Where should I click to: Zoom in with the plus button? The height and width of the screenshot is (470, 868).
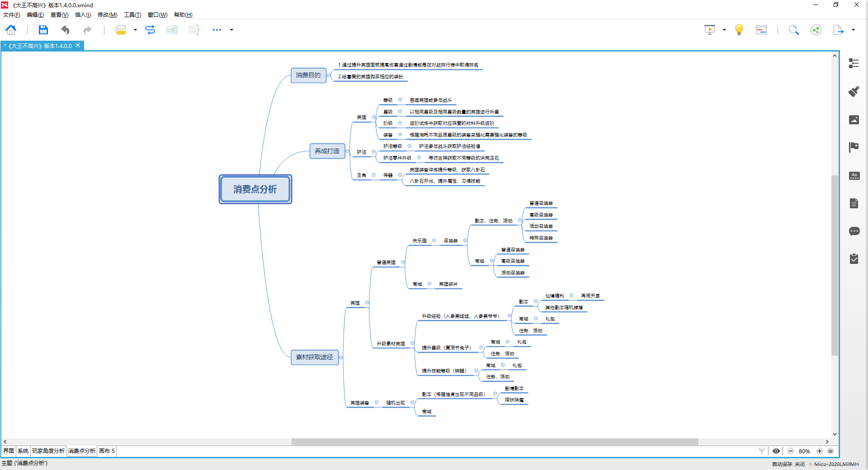click(x=819, y=451)
